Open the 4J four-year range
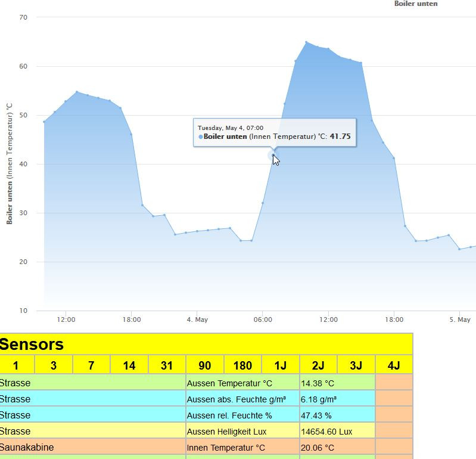Viewport: 476px width, 459px height. 394,365
